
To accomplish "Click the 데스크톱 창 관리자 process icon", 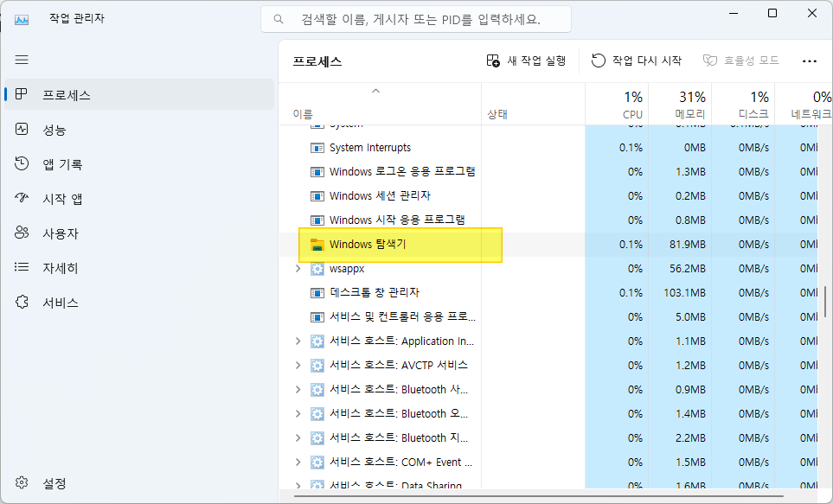I will [x=317, y=292].
